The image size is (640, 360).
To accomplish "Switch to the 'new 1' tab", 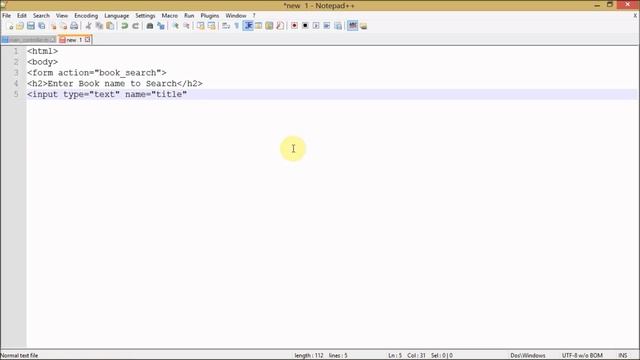I will [75, 40].
